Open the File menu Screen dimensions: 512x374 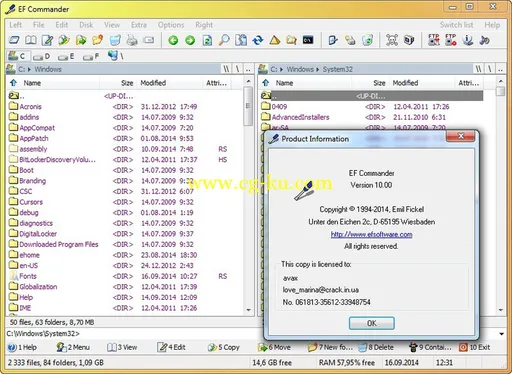pyautogui.click(x=38, y=25)
